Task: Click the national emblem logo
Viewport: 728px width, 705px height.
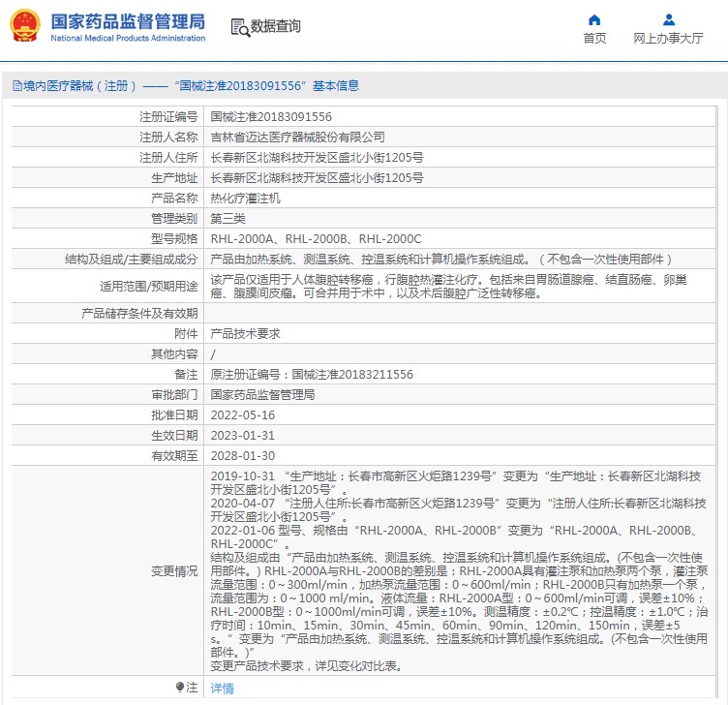Action: tap(25, 26)
